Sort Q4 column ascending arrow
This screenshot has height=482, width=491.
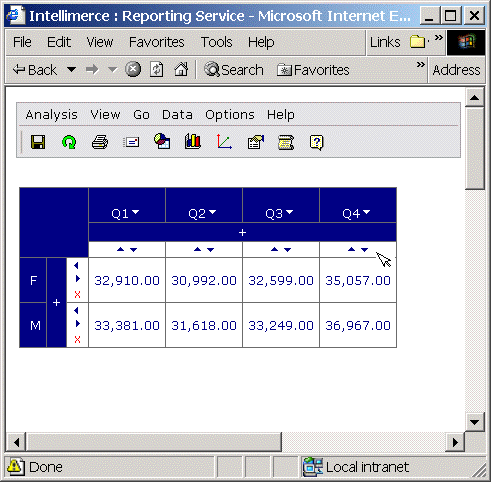352,249
